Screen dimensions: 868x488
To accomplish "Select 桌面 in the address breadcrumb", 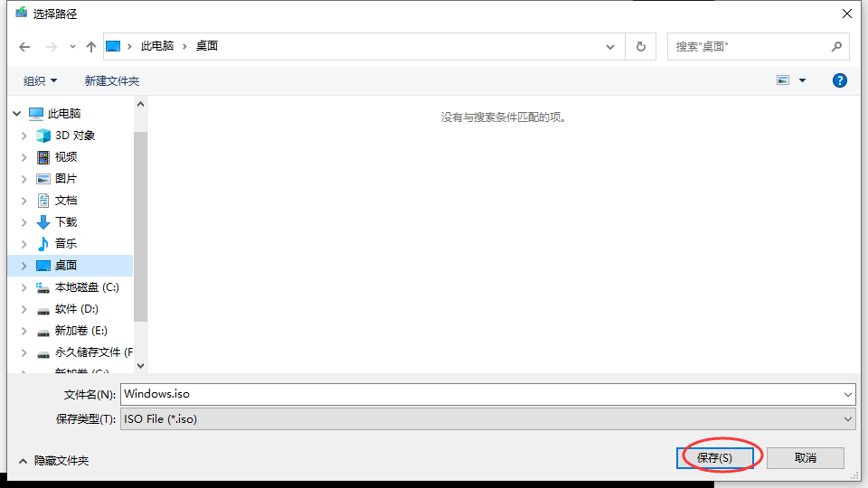I will pyautogui.click(x=207, y=46).
